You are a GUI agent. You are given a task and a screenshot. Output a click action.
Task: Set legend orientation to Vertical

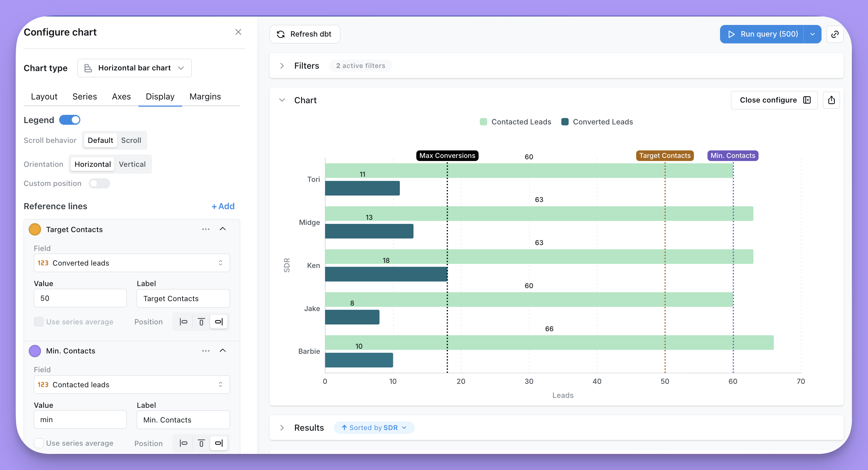pos(132,164)
